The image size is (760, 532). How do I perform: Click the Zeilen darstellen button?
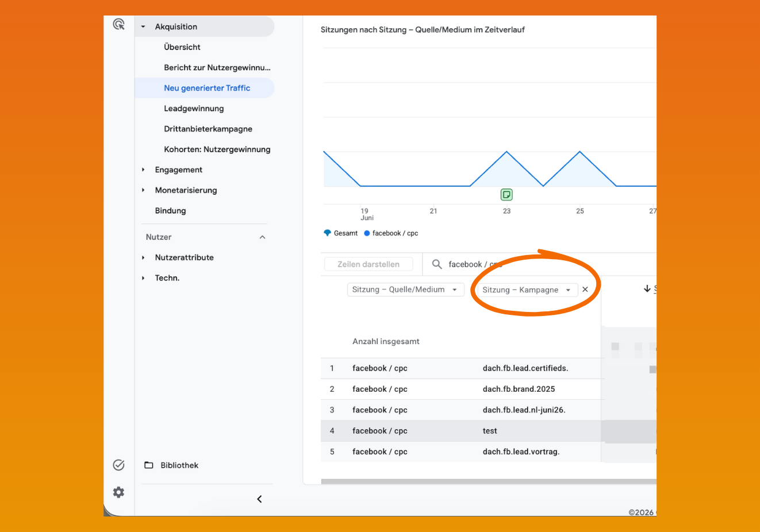click(x=369, y=264)
